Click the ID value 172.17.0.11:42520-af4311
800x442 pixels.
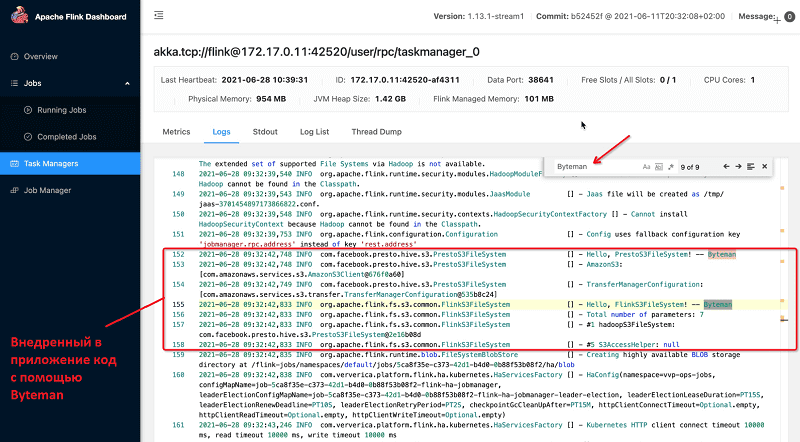click(405, 80)
